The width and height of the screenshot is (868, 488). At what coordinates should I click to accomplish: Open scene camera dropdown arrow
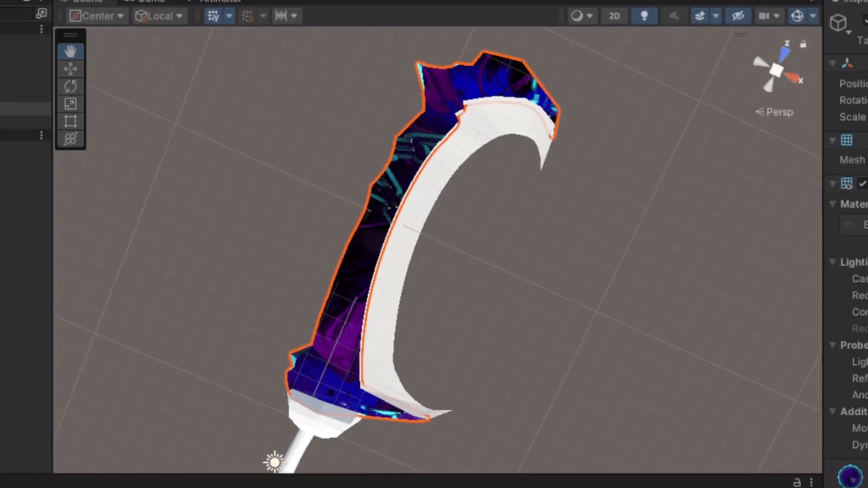(776, 16)
